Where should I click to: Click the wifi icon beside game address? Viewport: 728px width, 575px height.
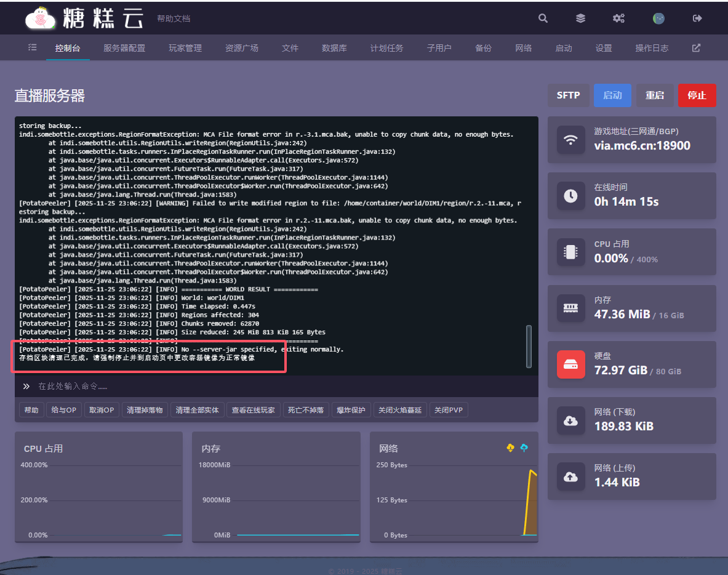570,140
